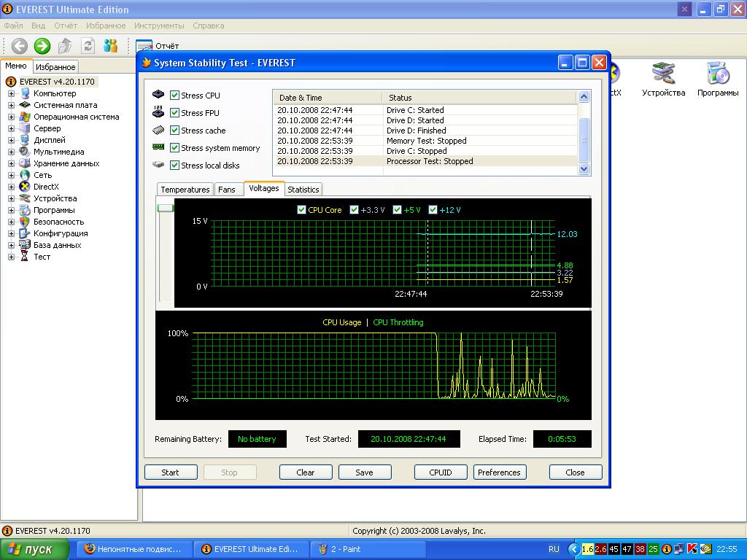Click the green forward arrow toolbar icon
747x560 pixels.
click(42, 46)
